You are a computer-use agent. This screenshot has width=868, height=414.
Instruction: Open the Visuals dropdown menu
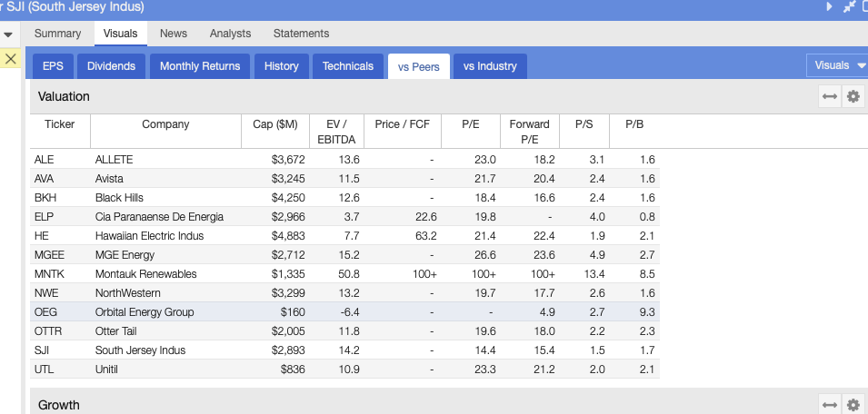point(838,65)
